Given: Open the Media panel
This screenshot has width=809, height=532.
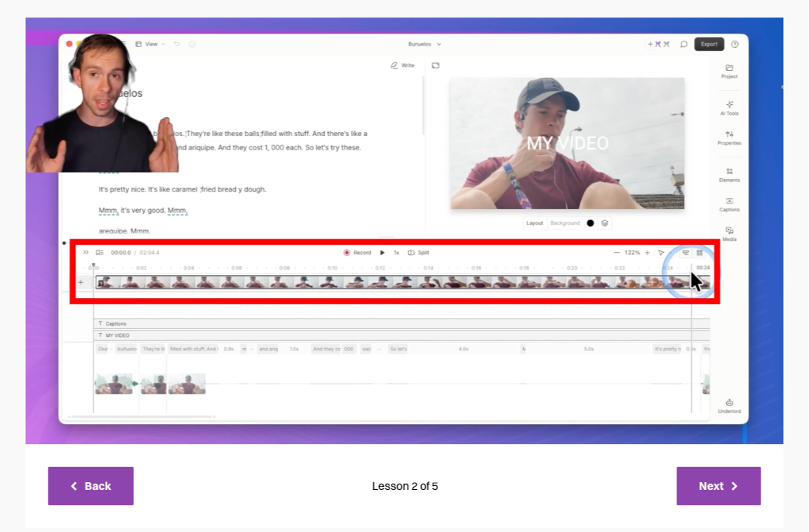Looking at the screenshot, I should pyautogui.click(x=729, y=234).
